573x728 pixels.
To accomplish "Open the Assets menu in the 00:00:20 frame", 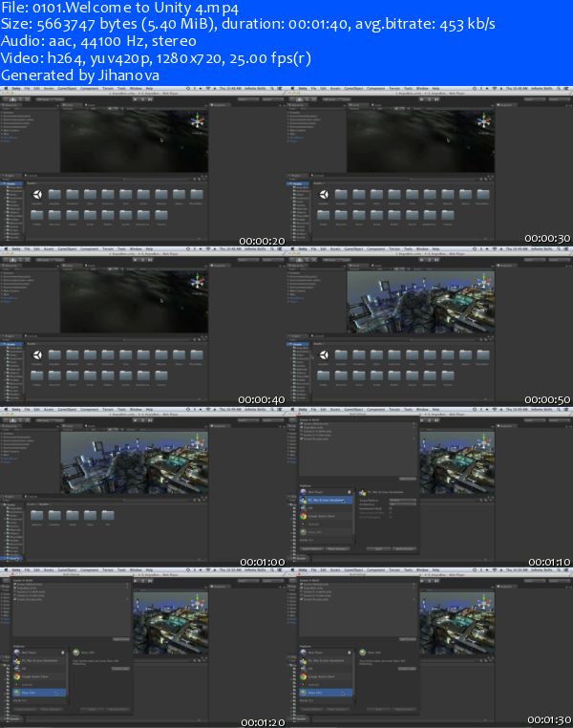I will pos(49,89).
